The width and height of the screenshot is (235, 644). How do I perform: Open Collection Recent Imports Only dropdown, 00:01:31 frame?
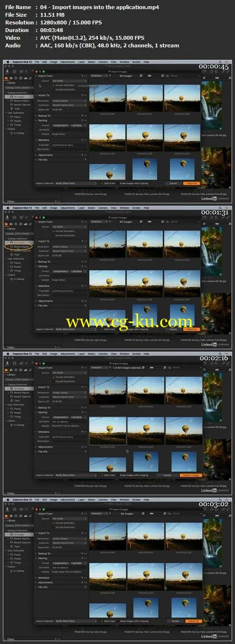click(69, 250)
